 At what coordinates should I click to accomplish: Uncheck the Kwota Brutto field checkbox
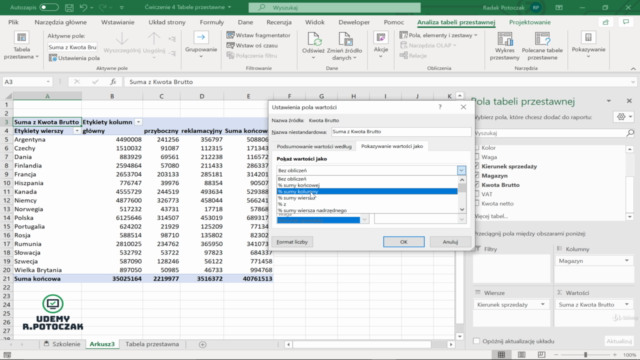tap(477, 185)
